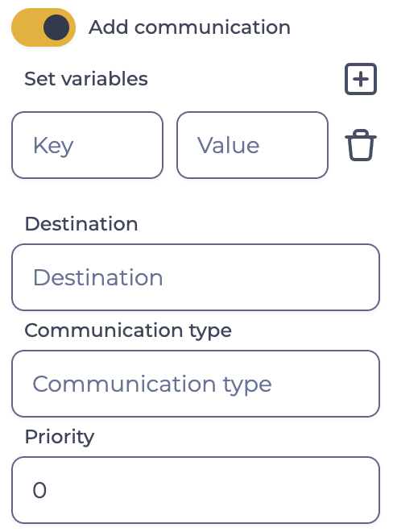
Task: Click the Key placeholder text
Action: click(53, 146)
